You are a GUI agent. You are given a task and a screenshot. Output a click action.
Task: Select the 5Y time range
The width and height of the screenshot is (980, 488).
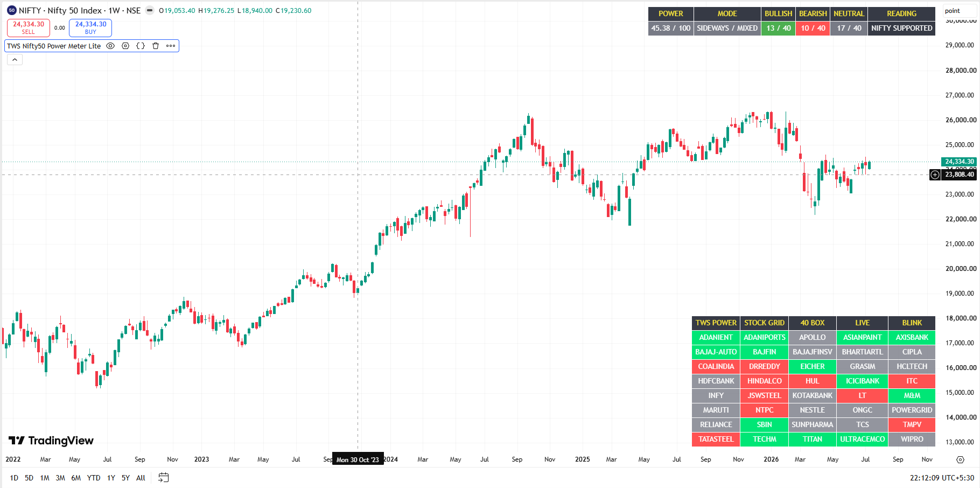coord(125,478)
